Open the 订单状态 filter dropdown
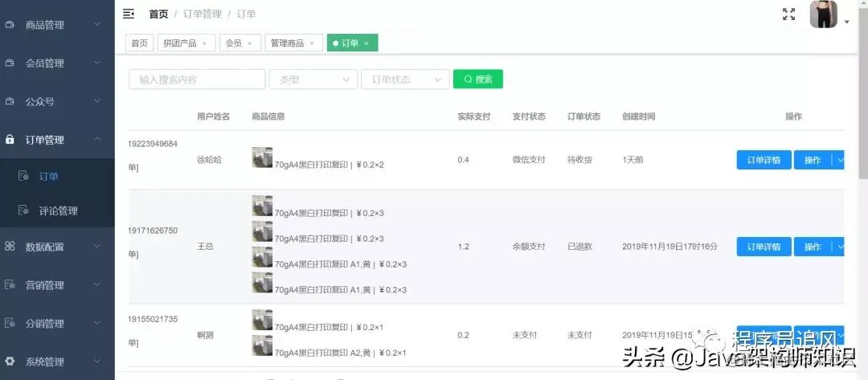Image resolution: width=868 pixels, height=380 pixels. 405,79
